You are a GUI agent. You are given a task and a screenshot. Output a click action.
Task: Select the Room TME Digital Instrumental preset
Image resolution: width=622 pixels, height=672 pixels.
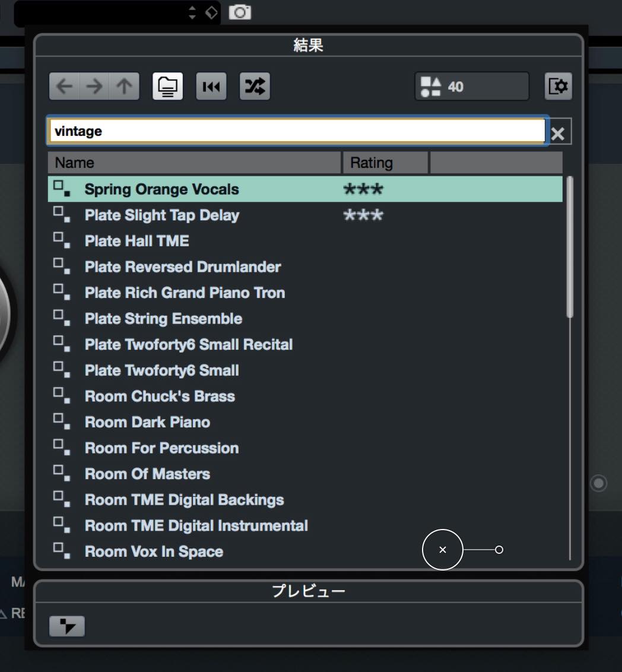[x=305, y=526]
